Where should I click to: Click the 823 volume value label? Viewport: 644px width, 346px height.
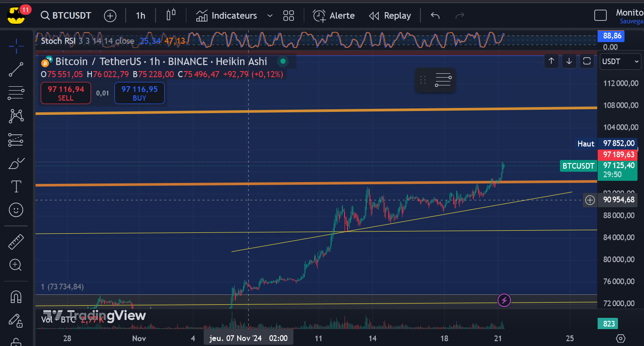click(x=609, y=323)
